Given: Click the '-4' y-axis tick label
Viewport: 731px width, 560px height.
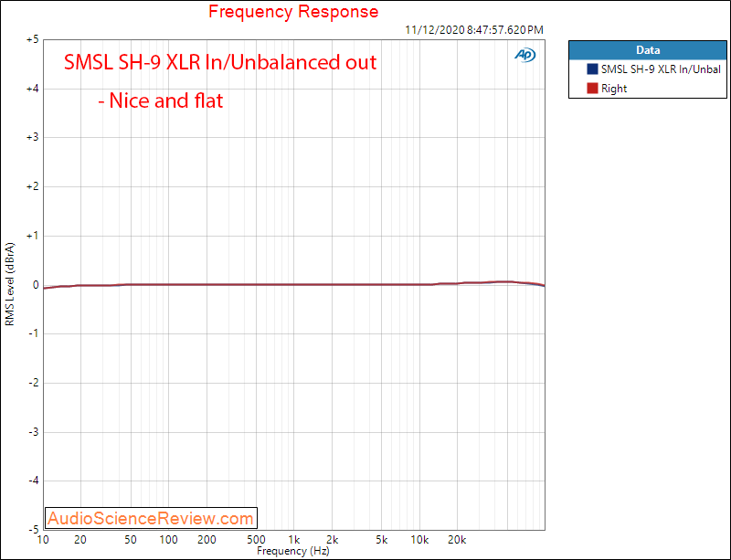Looking at the screenshot, I should (x=34, y=481).
